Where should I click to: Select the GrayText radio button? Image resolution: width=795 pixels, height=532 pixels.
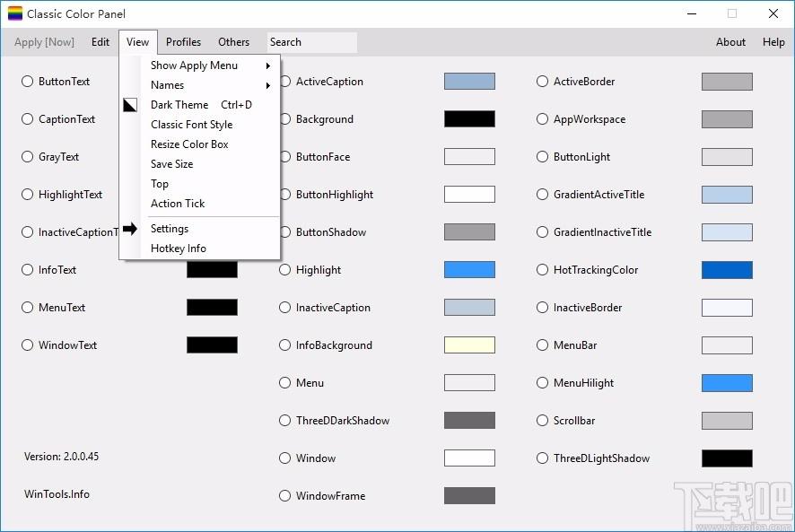click(x=28, y=157)
